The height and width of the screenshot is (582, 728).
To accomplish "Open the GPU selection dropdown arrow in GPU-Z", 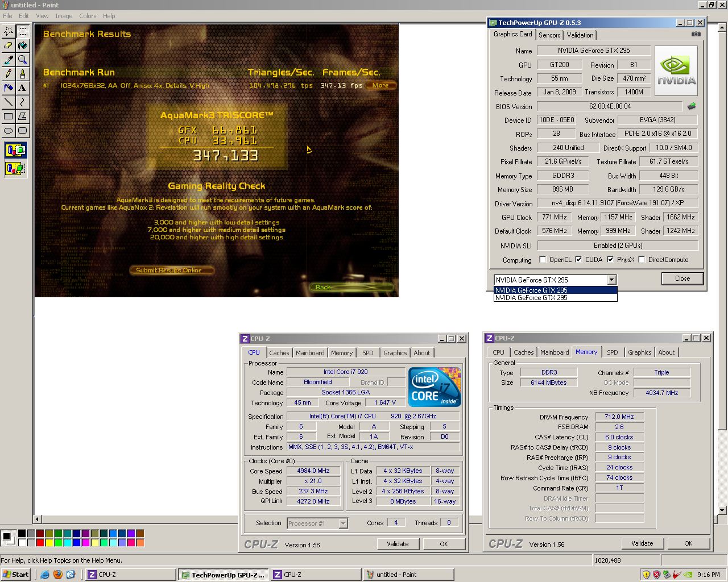I will (x=611, y=280).
